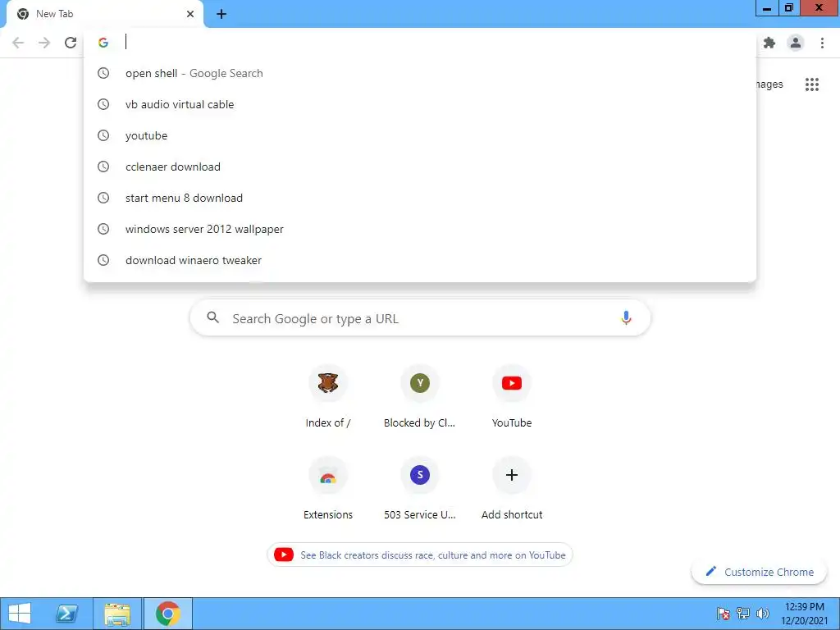Click history clock icon beside 'youtube'
This screenshot has height=630, width=840.
(x=103, y=135)
